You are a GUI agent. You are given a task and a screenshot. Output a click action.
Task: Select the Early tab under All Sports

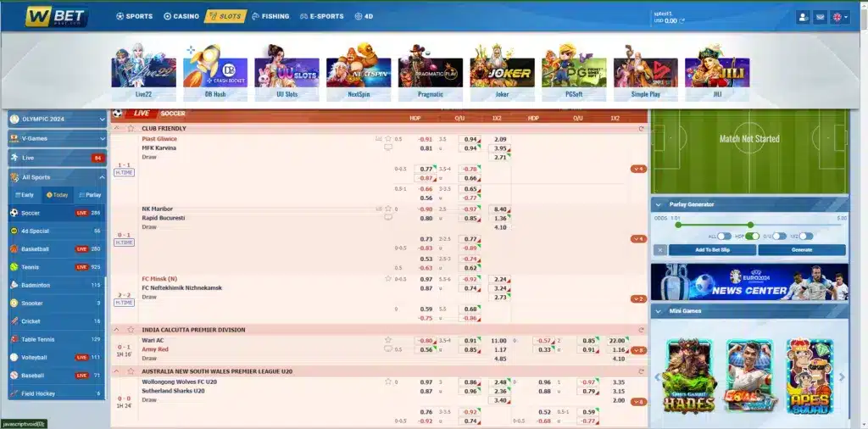24,195
